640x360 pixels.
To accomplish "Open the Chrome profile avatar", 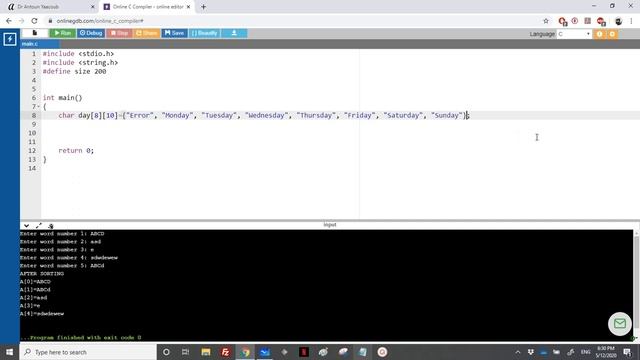I will (x=618, y=21).
